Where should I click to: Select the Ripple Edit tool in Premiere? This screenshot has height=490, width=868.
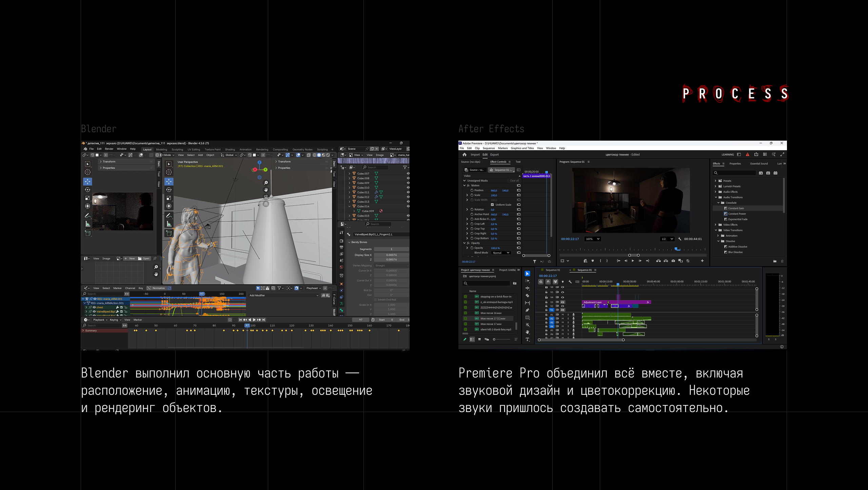(x=527, y=288)
